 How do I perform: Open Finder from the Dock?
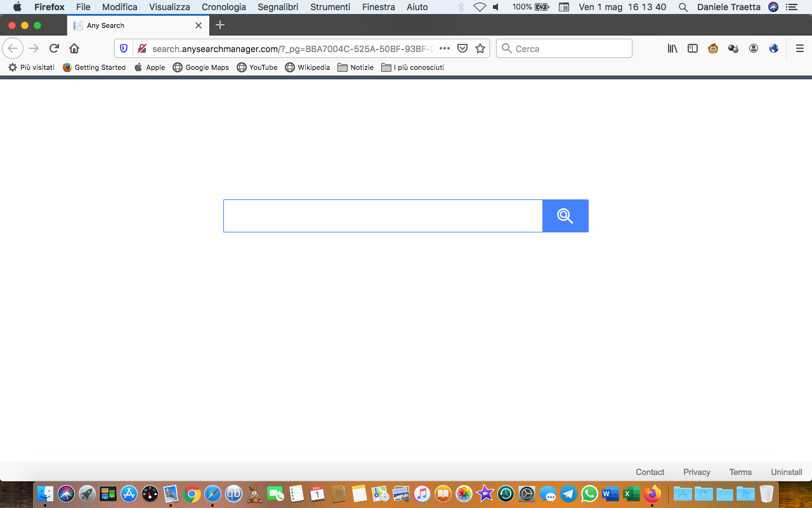(x=45, y=493)
